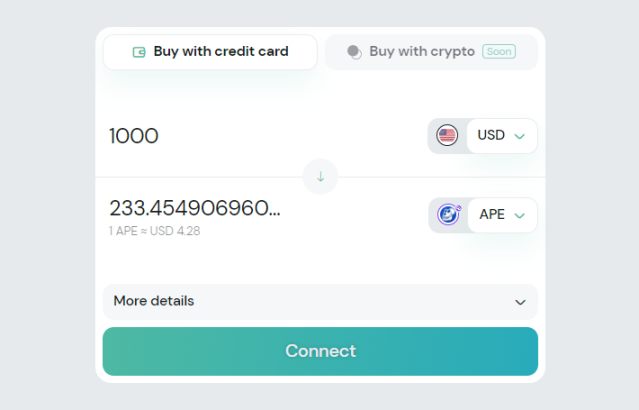Image resolution: width=639 pixels, height=410 pixels.
Task: Open the USD currency selector
Action: (501, 136)
